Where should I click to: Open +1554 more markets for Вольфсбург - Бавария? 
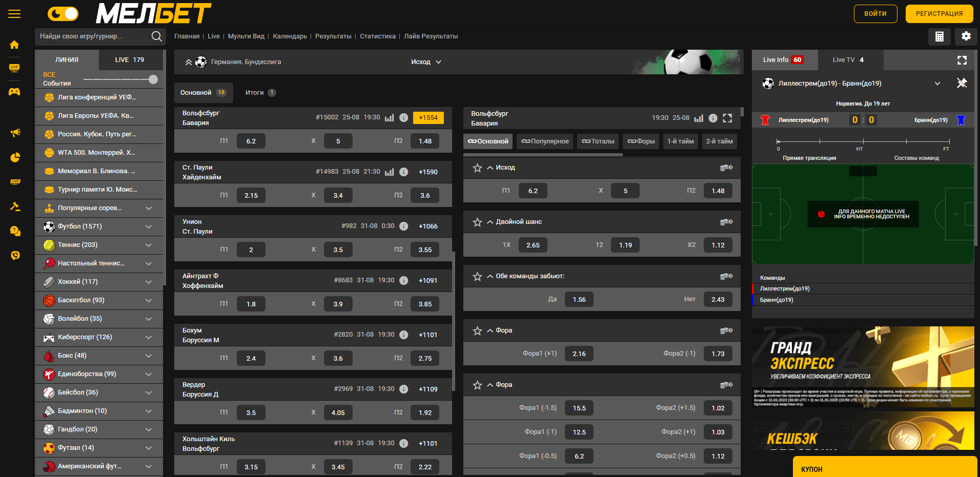[x=428, y=117]
